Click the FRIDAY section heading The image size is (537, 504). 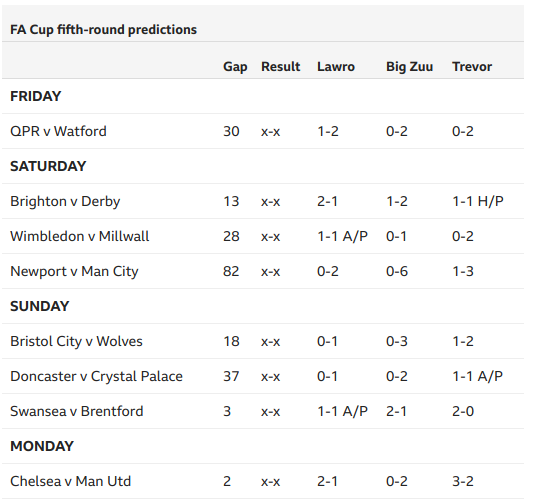pos(36,96)
